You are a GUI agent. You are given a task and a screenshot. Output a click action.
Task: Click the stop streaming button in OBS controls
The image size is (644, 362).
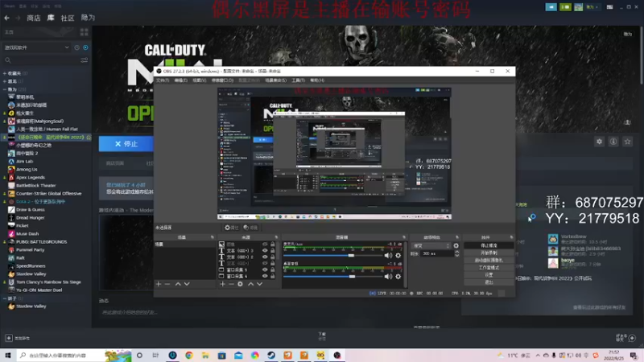pos(489,245)
